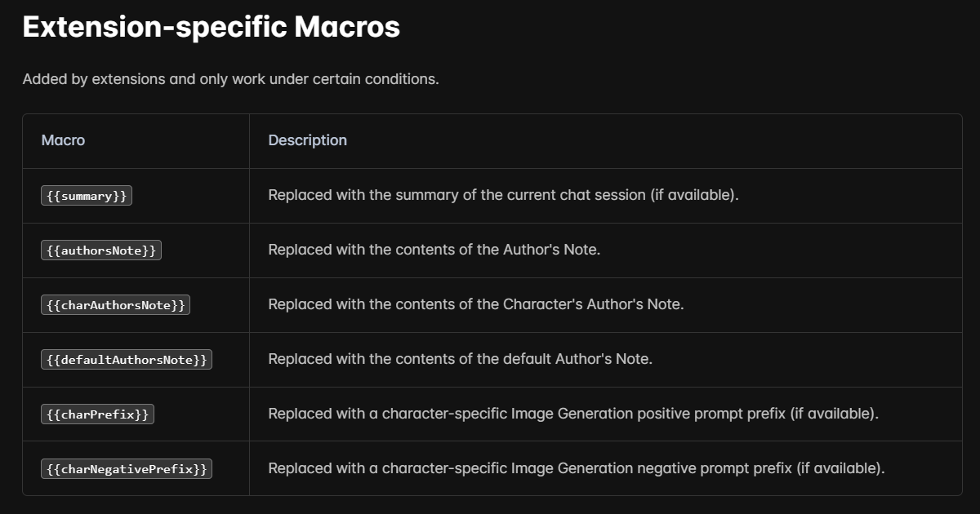Click the charNegativePrefix description sentence
This screenshot has height=514, width=980.
(x=576, y=468)
